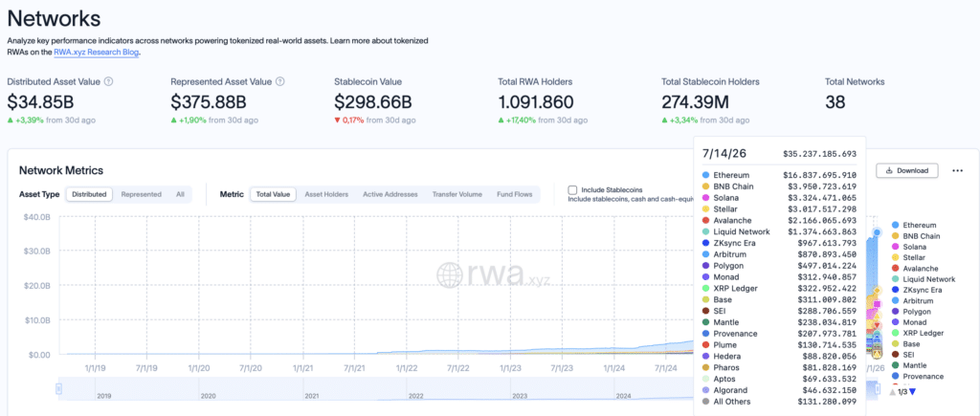
Task: Click the Ethereum data point marker on chart
Action: 877,232
